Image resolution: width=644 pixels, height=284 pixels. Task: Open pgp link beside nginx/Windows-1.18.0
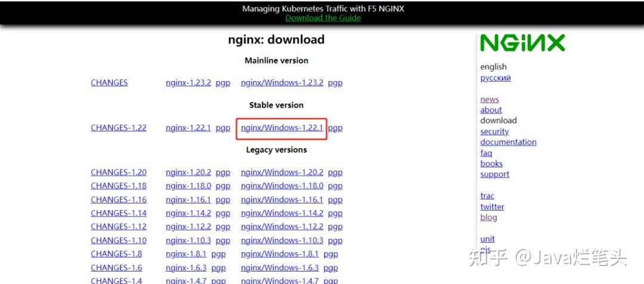pyautogui.click(x=335, y=187)
